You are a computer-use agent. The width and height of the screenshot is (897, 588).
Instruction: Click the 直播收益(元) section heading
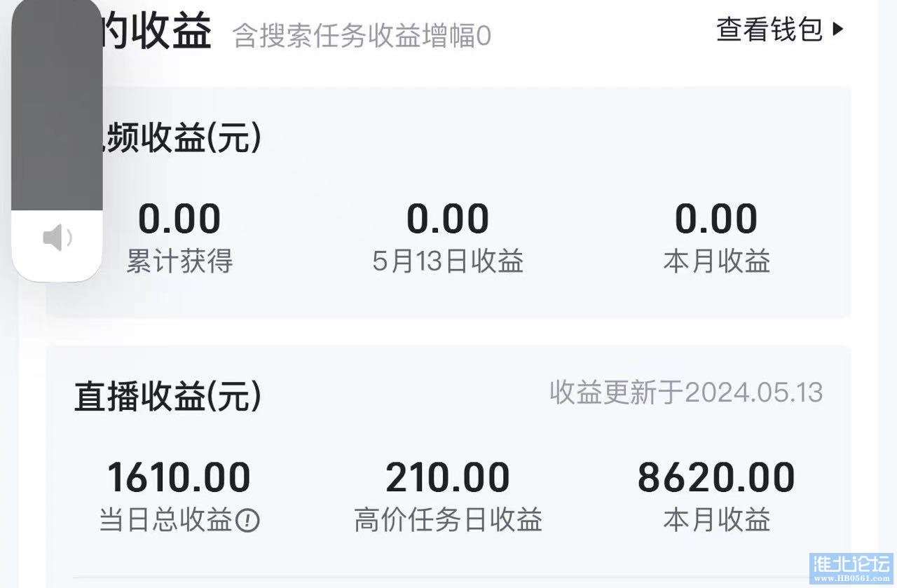pyautogui.click(x=168, y=396)
